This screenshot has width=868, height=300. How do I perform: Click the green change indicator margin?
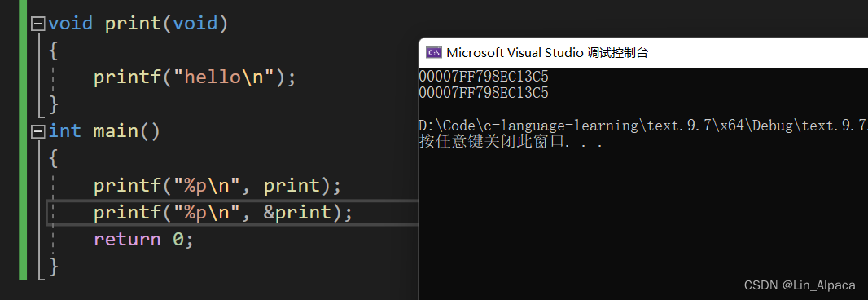(23, 139)
